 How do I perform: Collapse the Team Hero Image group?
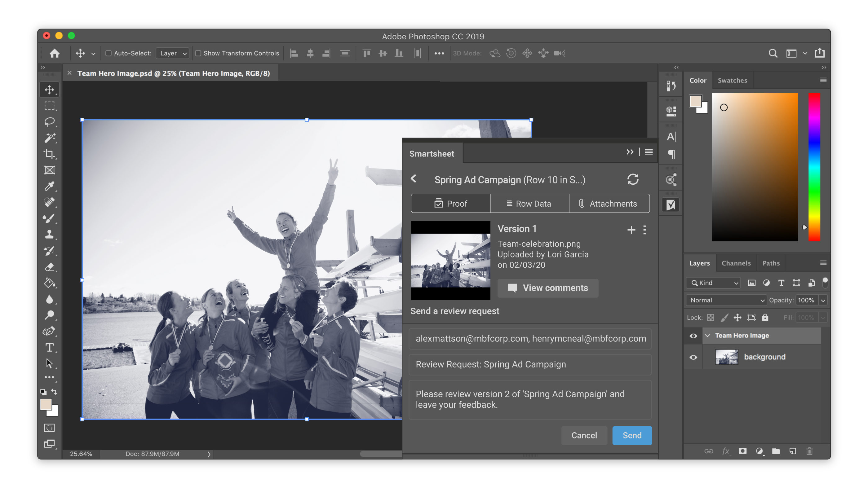[x=707, y=336]
